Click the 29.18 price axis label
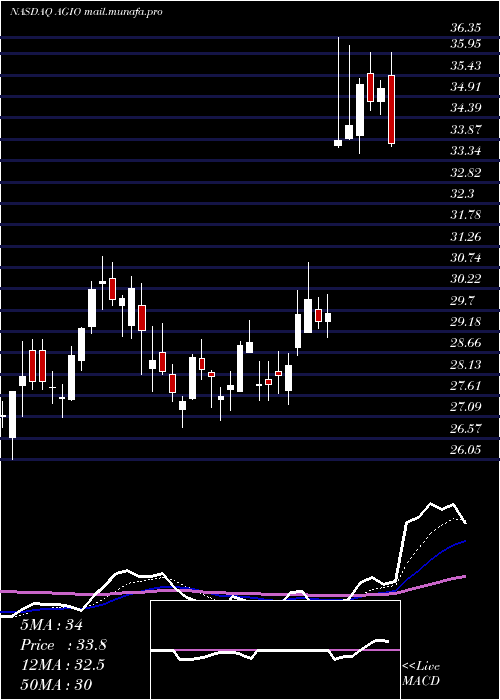This screenshot has height=700, width=500. point(465,322)
